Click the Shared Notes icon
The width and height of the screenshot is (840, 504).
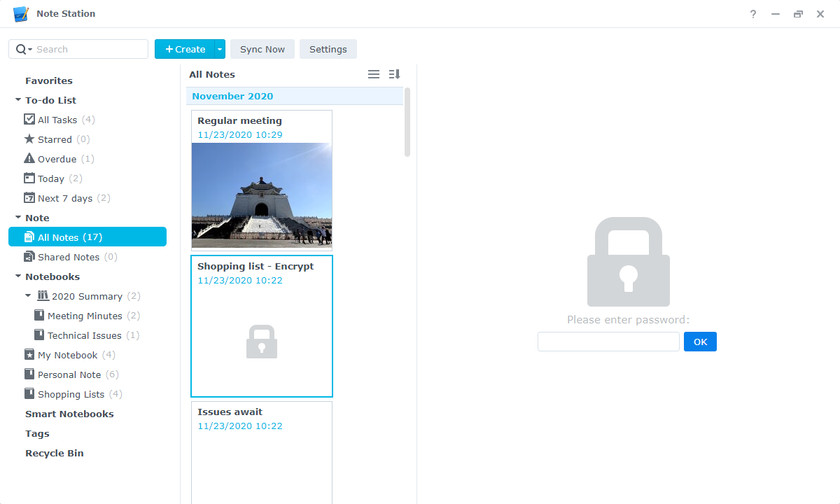point(29,257)
